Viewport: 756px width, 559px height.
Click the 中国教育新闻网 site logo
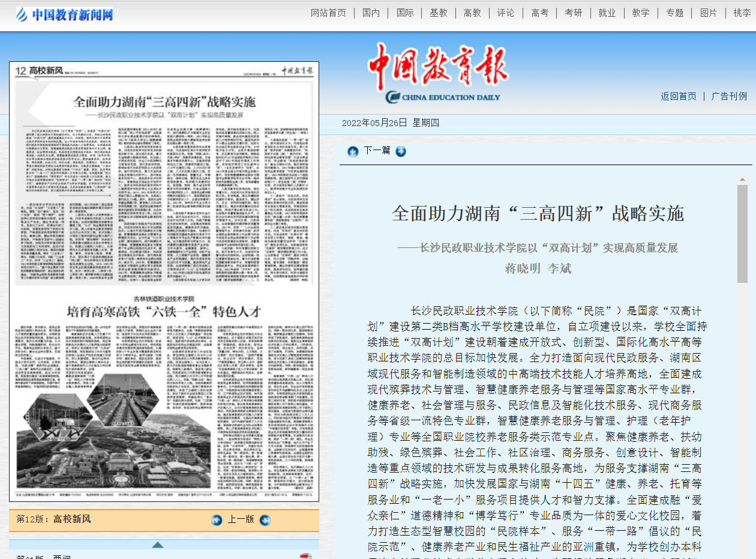(x=64, y=14)
